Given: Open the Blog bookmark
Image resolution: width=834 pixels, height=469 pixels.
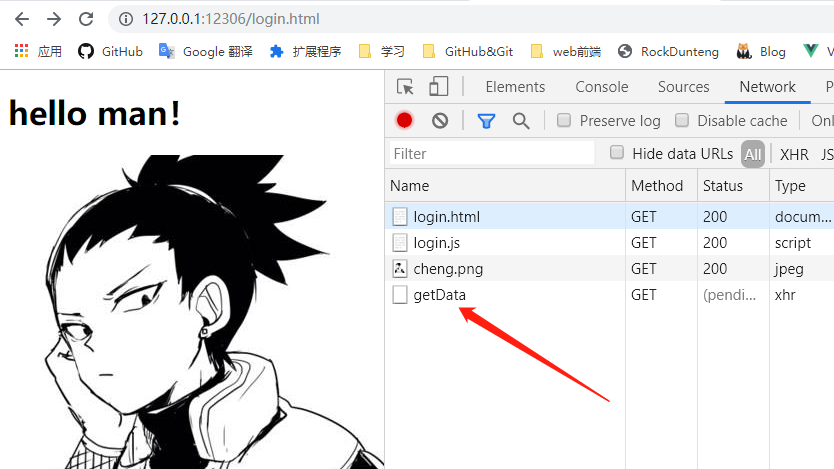Looking at the screenshot, I should (761, 51).
